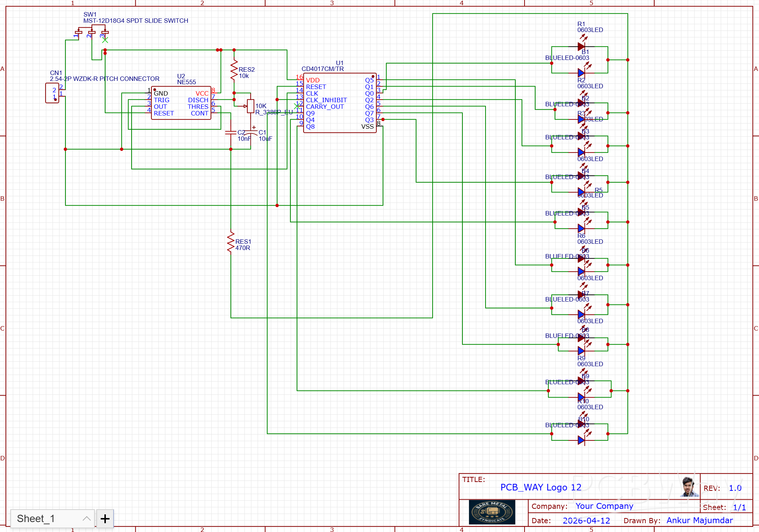
Task: Select the CD4017CM/TR counter chip U1
Action: [x=340, y=103]
